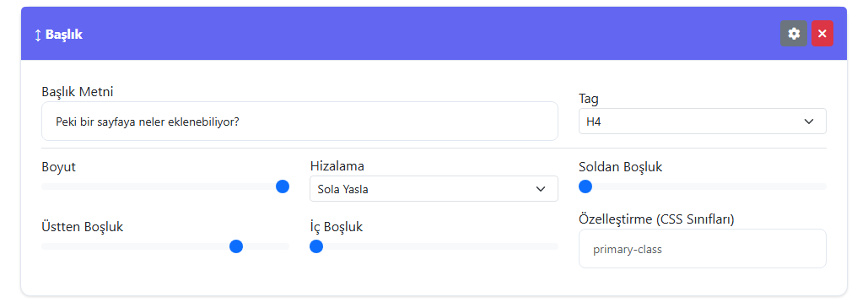Focus the CSS classes field with primary-class placeholder
The width and height of the screenshot is (868, 308).
pos(703,249)
